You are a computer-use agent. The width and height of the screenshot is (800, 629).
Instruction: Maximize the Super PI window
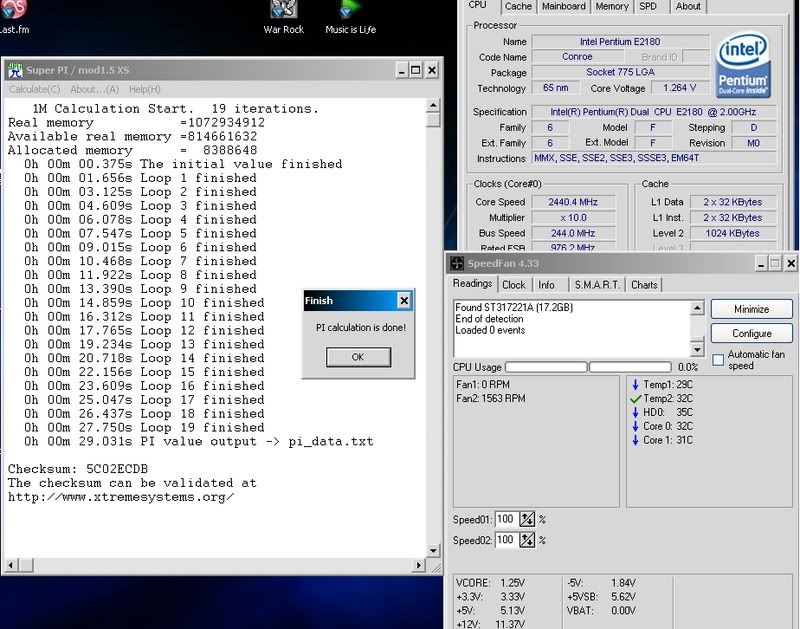[416, 70]
